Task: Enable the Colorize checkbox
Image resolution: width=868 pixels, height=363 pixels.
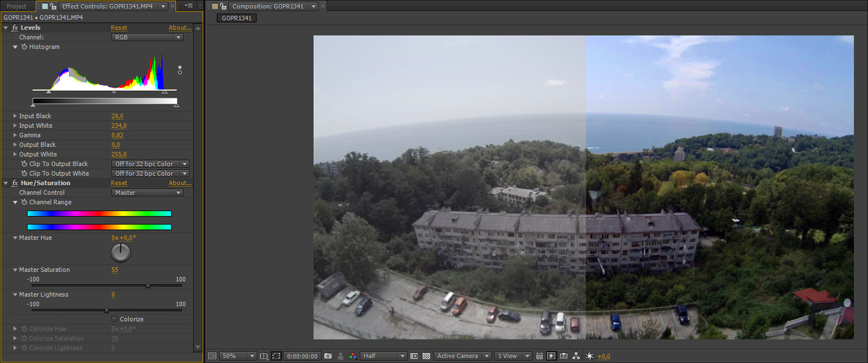Action: point(114,319)
